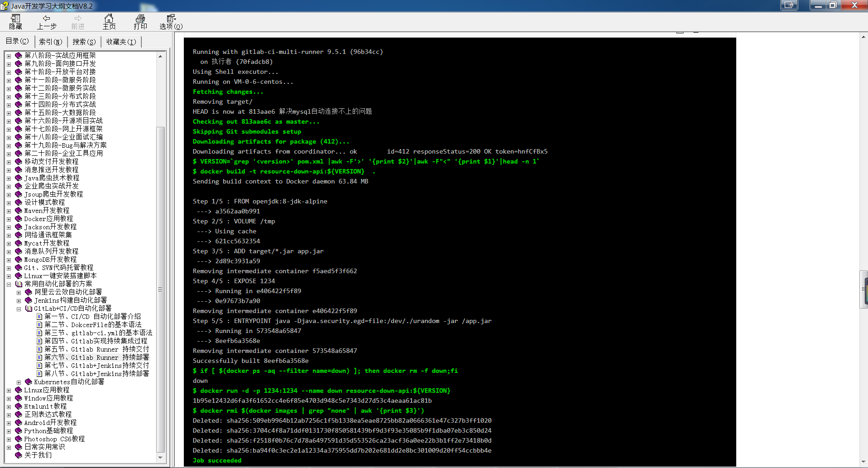Viewport: 868px width, 468px height.
Task: Click the book icon beside Photoshop CS6教程
Action: coord(19,439)
